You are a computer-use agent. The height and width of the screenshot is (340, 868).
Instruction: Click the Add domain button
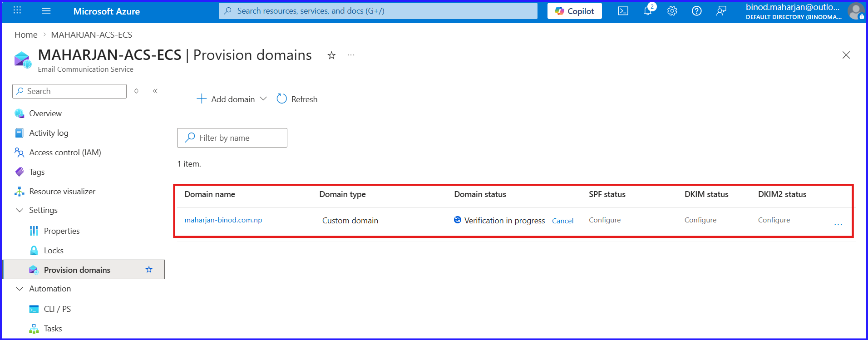pyautogui.click(x=226, y=99)
